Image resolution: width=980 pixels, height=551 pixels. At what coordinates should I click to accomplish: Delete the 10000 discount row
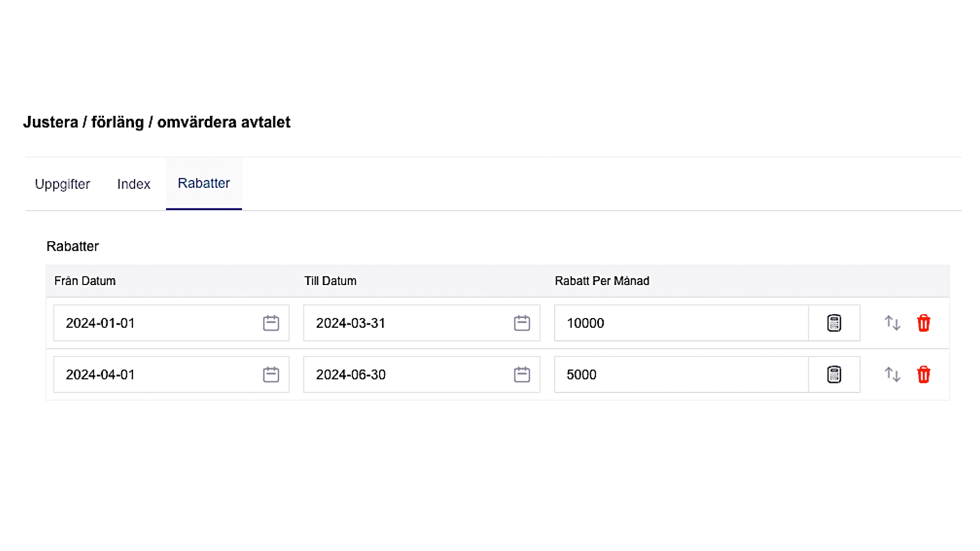[923, 323]
